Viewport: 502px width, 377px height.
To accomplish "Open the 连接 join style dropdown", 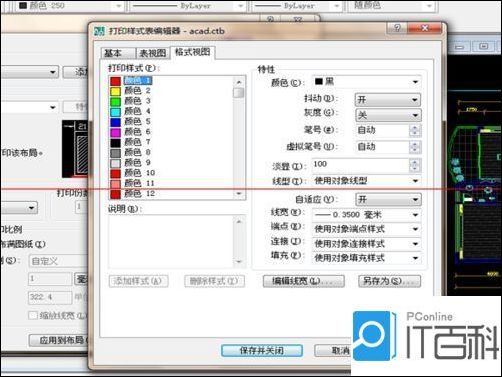I will [366, 244].
